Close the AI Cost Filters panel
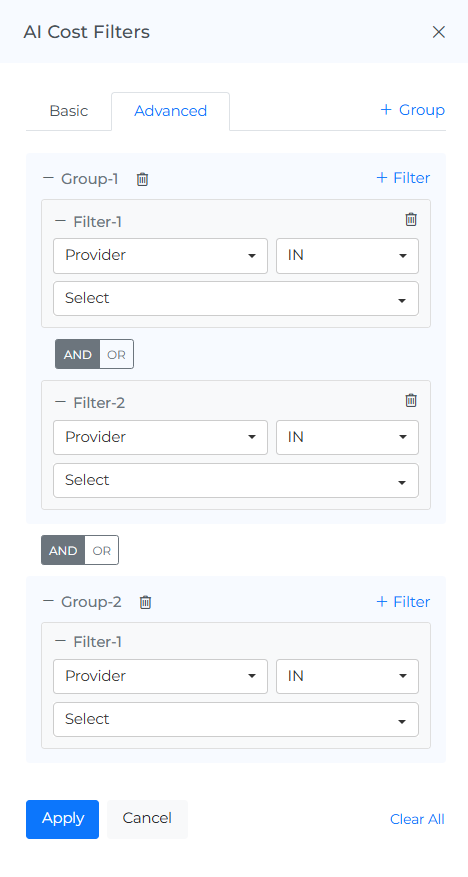468x877 pixels. [x=439, y=32]
